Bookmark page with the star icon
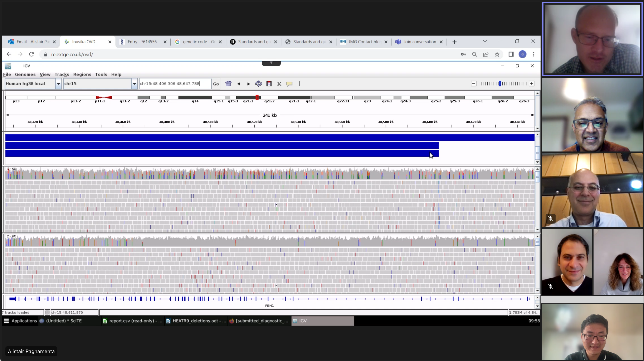The width and height of the screenshot is (644, 361). click(497, 54)
